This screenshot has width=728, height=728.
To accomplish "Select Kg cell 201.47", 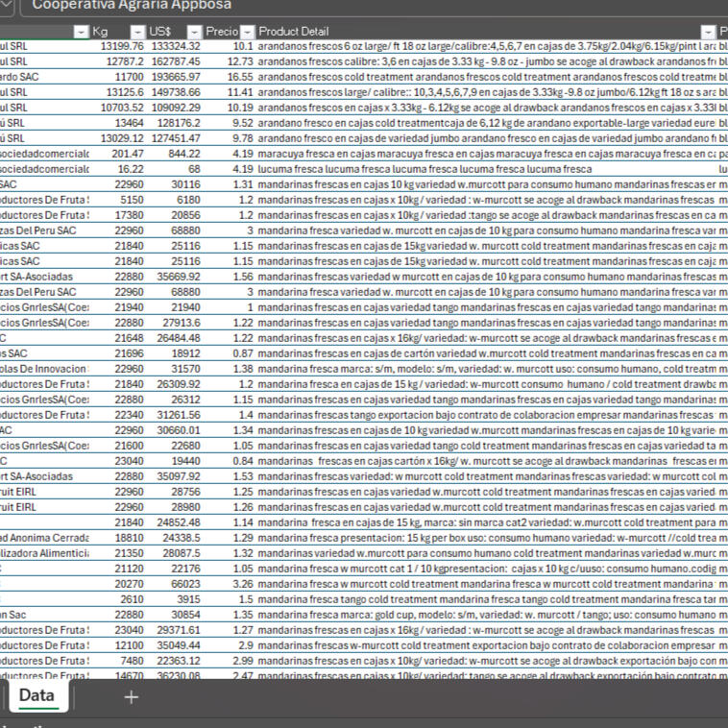I will click(x=118, y=154).
